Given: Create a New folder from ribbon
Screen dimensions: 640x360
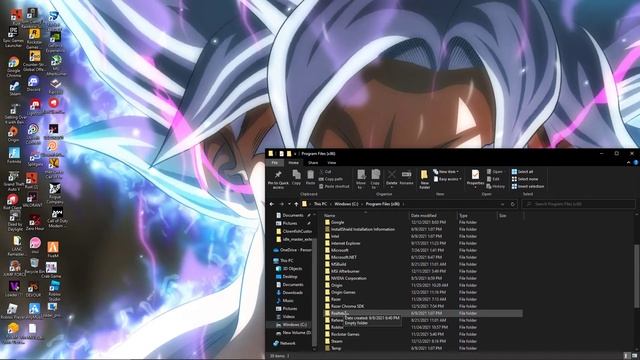Looking at the screenshot, I should (x=424, y=179).
